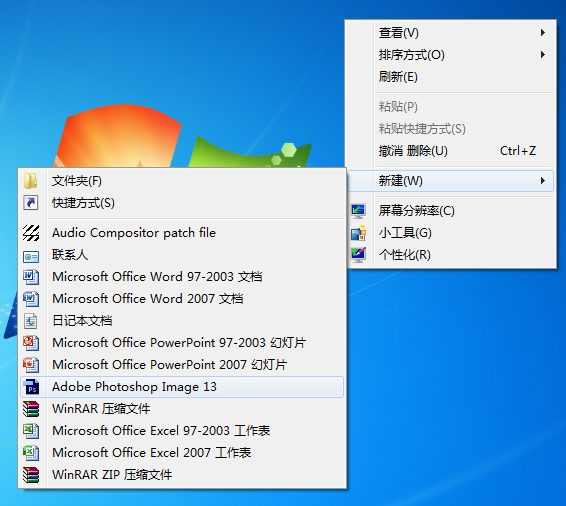The image size is (566, 506).
Task: Click the Ctrl+Z shortcut text
Action: pyautogui.click(x=518, y=151)
